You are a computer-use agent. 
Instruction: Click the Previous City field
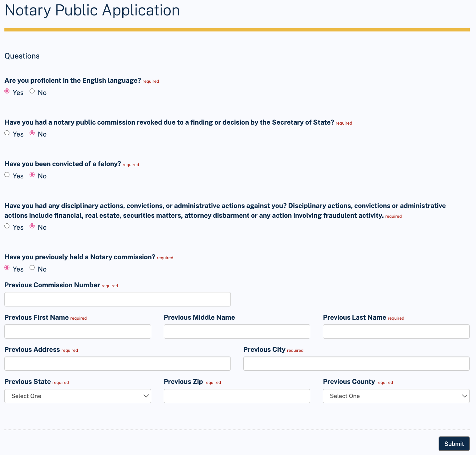tap(356, 363)
